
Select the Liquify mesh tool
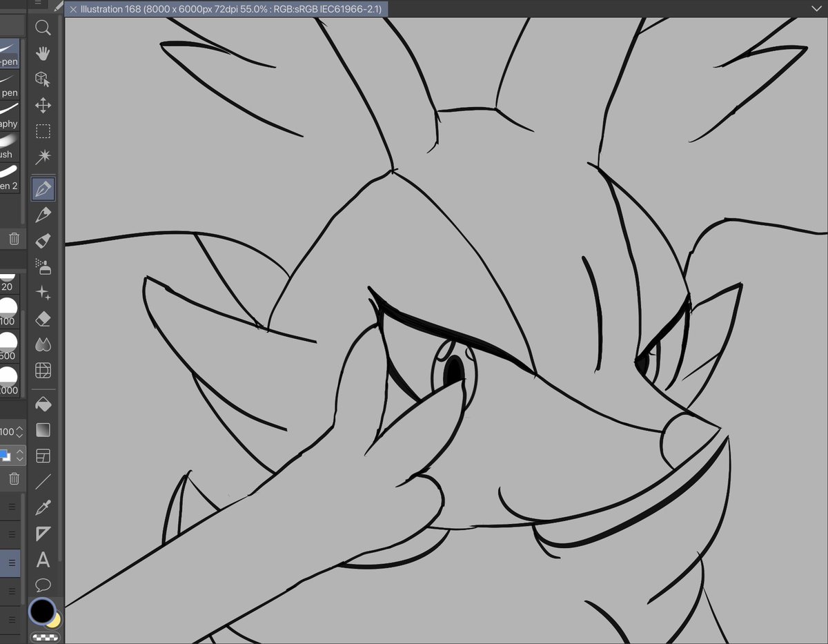(x=43, y=370)
